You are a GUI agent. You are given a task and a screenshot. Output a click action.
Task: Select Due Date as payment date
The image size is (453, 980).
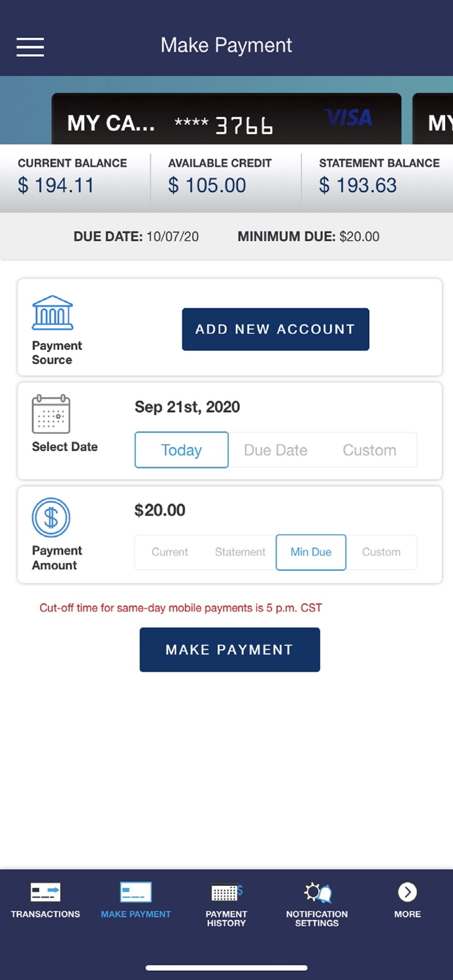click(x=275, y=450)
